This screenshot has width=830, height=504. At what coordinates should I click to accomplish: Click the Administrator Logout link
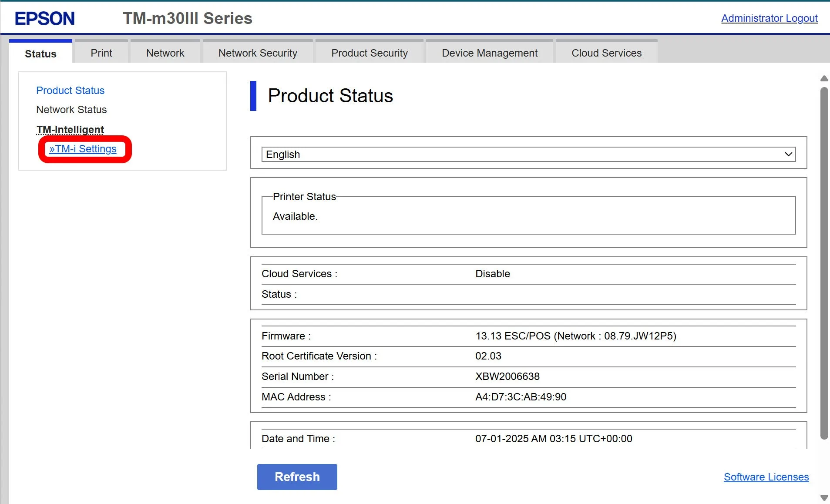point(769,18)
